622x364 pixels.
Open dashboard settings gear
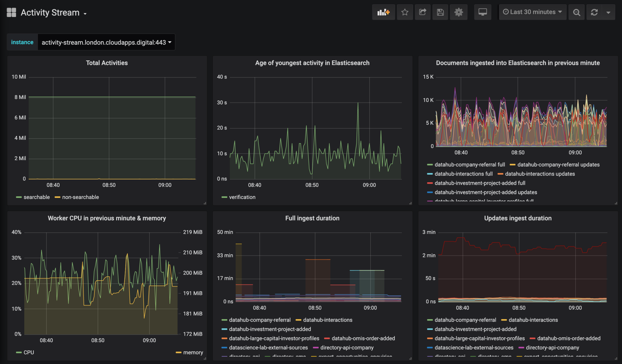coord(459,12)
